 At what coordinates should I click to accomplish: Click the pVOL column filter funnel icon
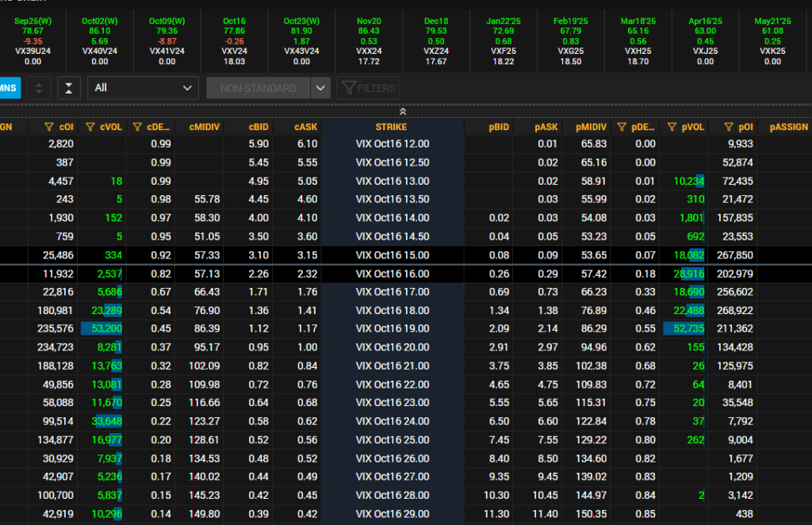(672, 127)
